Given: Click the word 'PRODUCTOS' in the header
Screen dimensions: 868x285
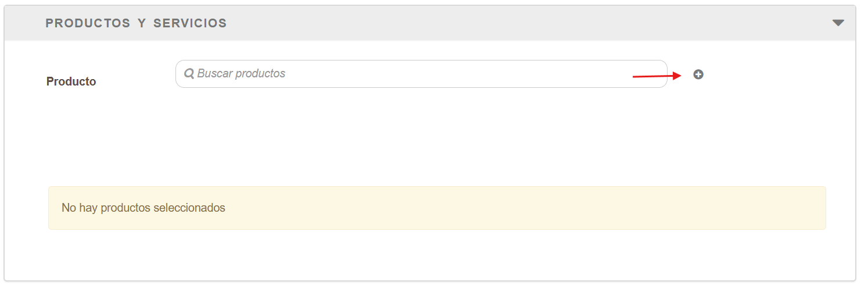Looking at the screenshot, I should (x=88, y=23).
